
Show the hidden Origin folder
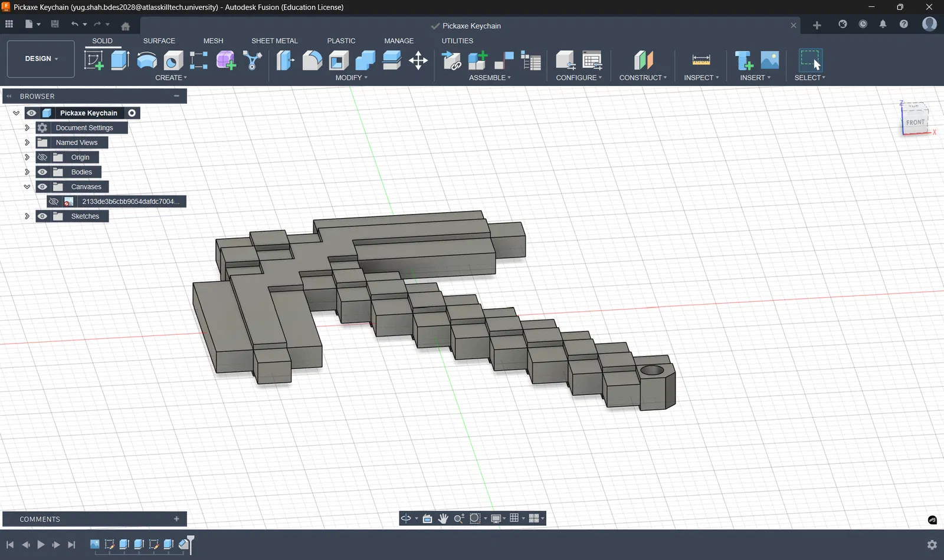(x=42, y=157)
